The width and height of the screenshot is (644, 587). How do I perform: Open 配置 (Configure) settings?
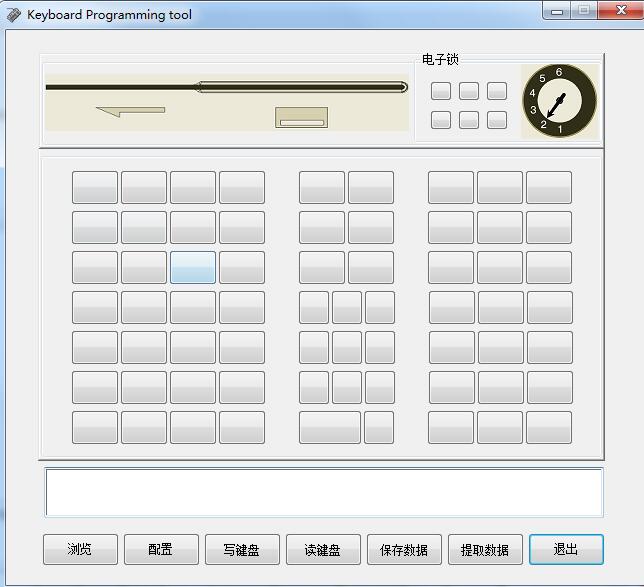[161, 549]
